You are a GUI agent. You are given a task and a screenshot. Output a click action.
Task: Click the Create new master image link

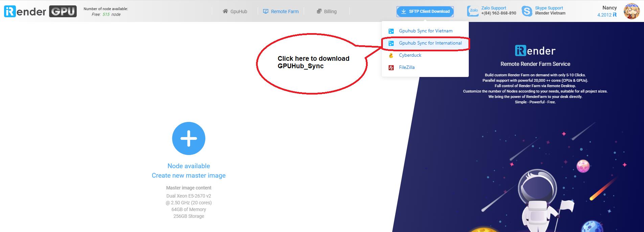[x=188, y=176]
